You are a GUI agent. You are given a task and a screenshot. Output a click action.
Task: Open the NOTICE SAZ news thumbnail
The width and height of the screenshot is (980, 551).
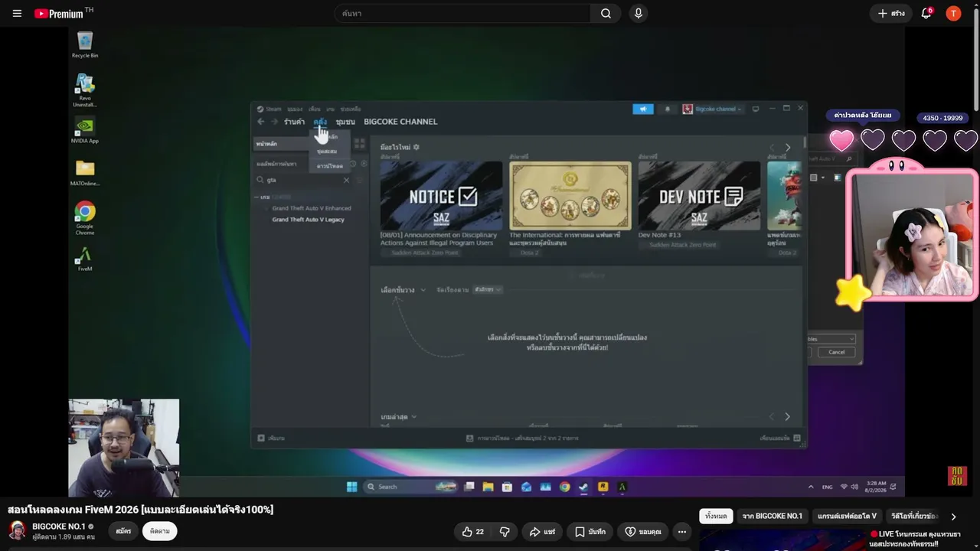click(441, 195)
